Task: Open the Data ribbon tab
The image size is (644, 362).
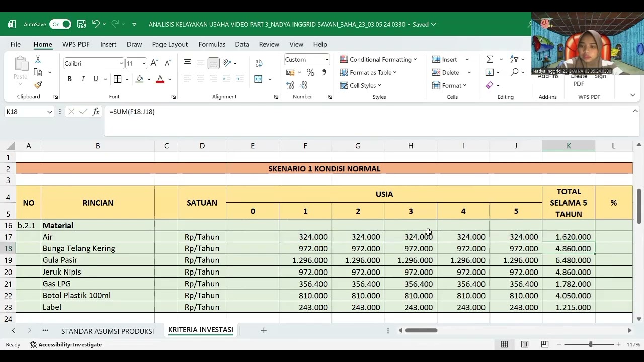Action: (x=242, y=44)
